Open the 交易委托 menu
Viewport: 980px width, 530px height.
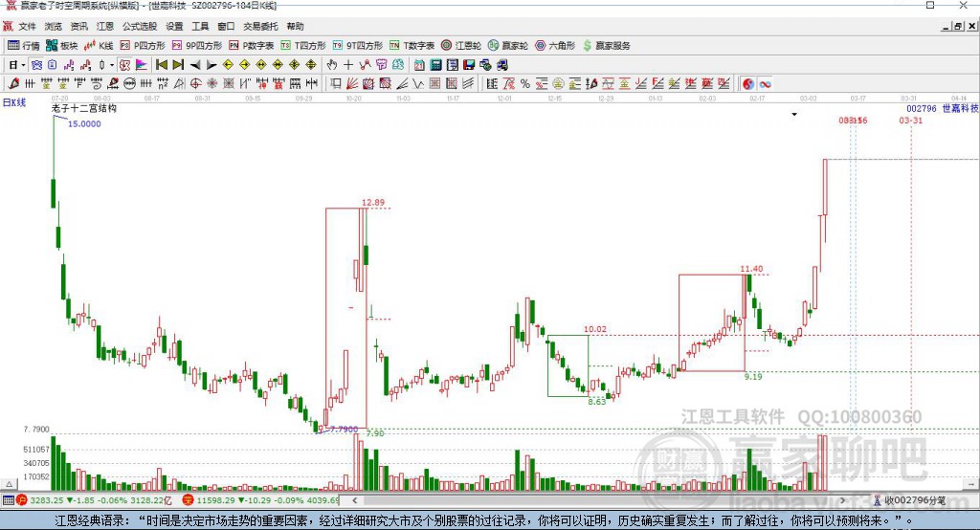[x=260, y=26]
